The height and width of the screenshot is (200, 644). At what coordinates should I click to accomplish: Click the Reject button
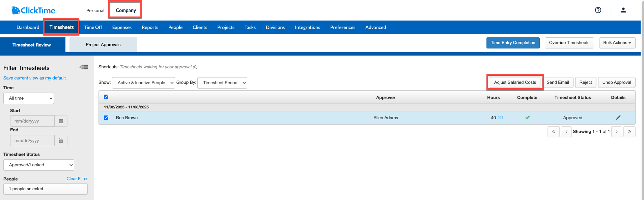point(586,82)
